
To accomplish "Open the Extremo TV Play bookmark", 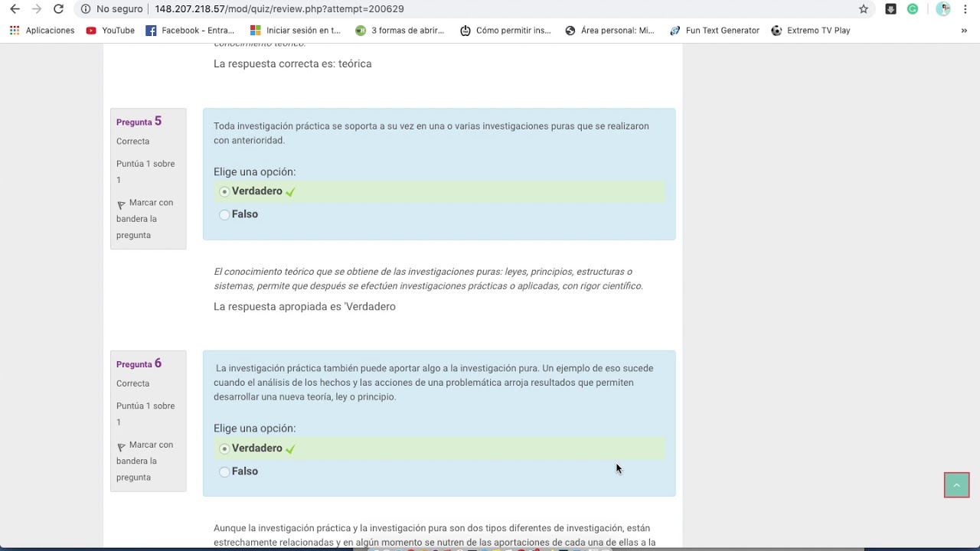I will tap(811, 31).
